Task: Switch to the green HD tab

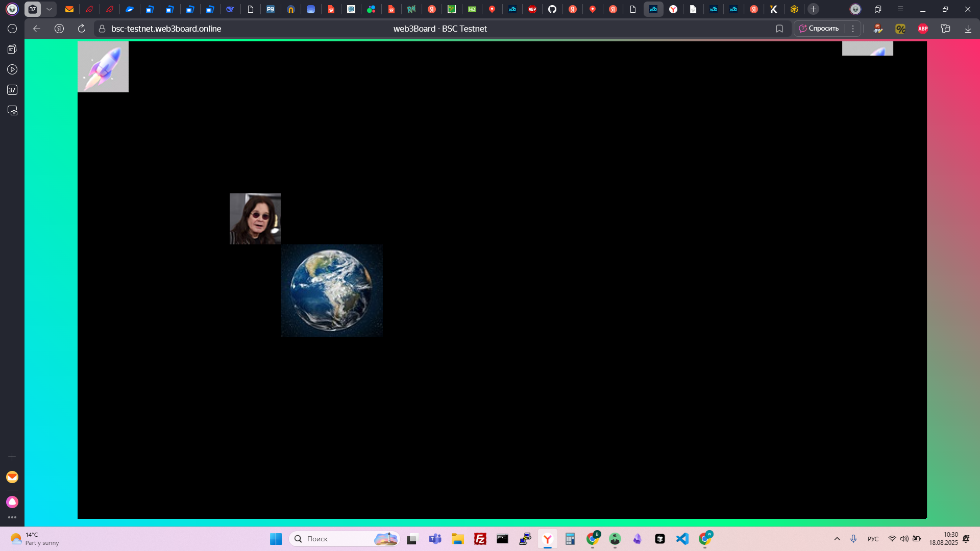Action: pyautogui.click(x=472, y=9)
